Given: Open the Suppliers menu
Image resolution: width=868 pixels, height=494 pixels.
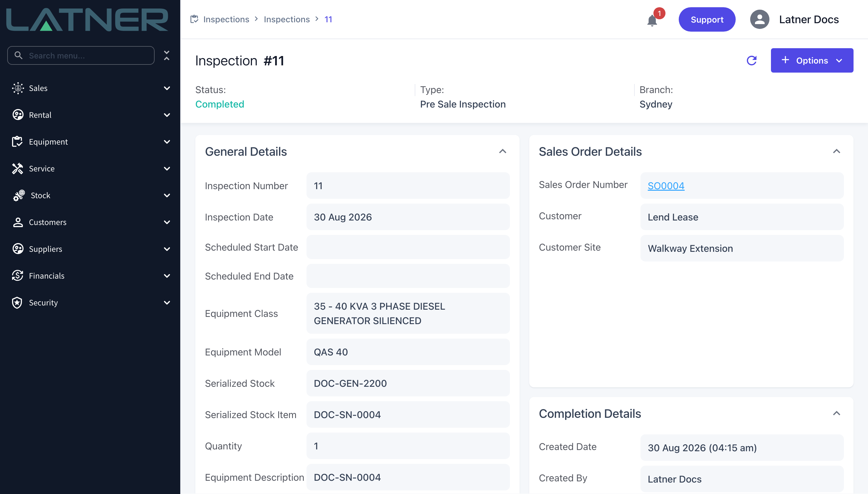Looking at the screenshot, I should [x=90, y=249].
